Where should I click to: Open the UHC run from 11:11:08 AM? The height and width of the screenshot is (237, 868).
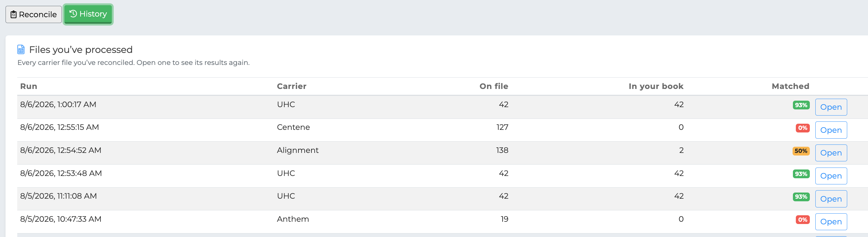coord(831,199)
